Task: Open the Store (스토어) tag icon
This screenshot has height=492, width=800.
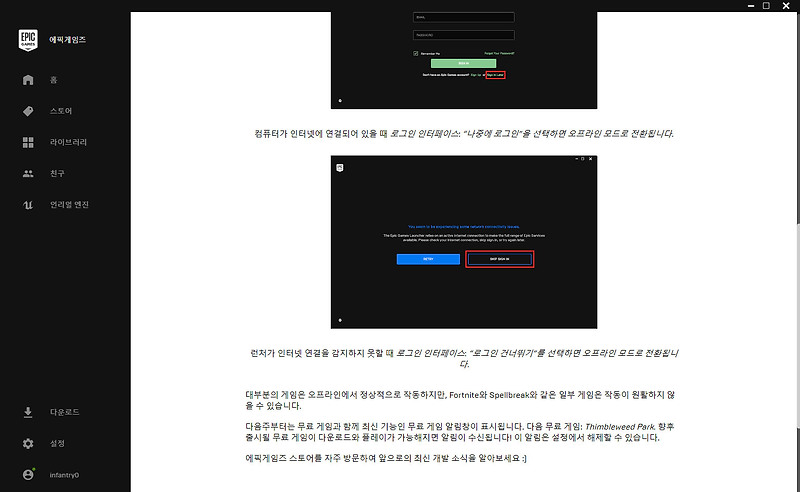Action: [x=28, y=111]
